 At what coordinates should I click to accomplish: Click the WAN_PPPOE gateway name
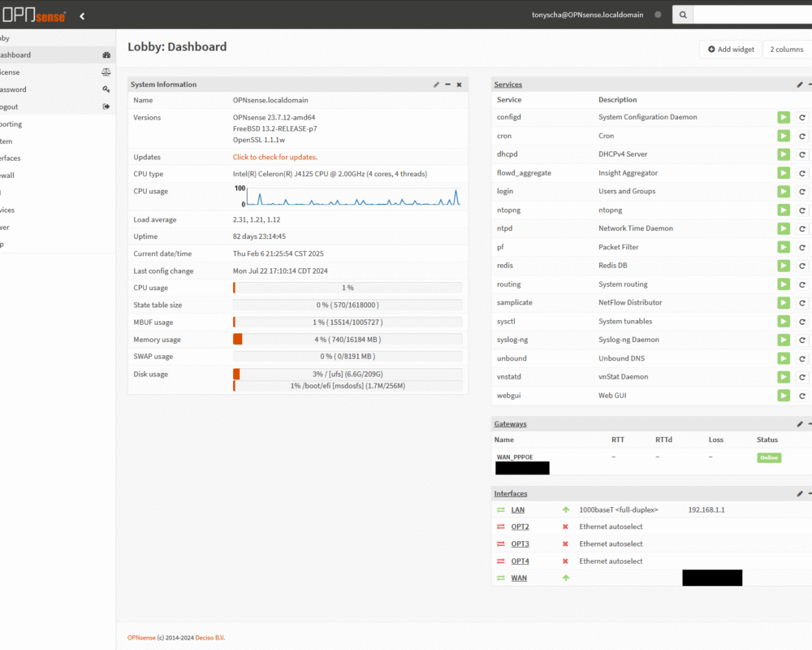point(515,457)
